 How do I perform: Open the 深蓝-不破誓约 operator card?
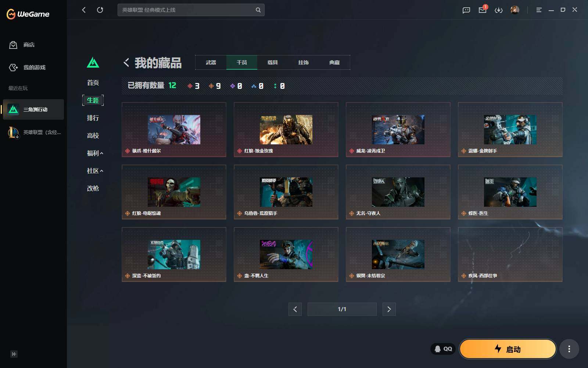coord(174,255)
